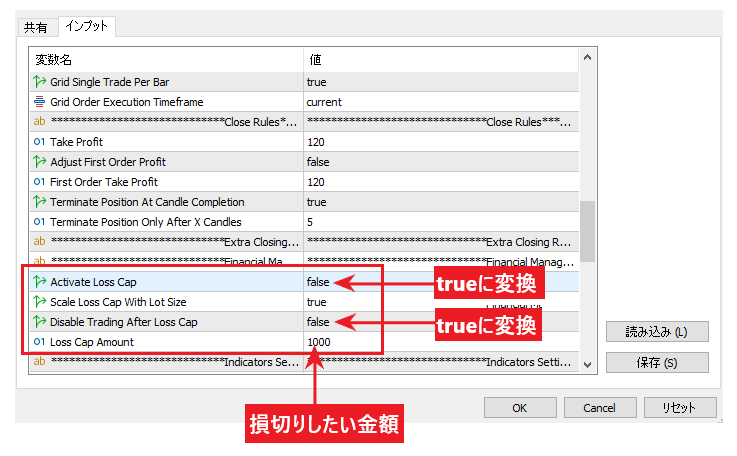
Task: Switch to the 共有 tab
Action: point(36,27)
